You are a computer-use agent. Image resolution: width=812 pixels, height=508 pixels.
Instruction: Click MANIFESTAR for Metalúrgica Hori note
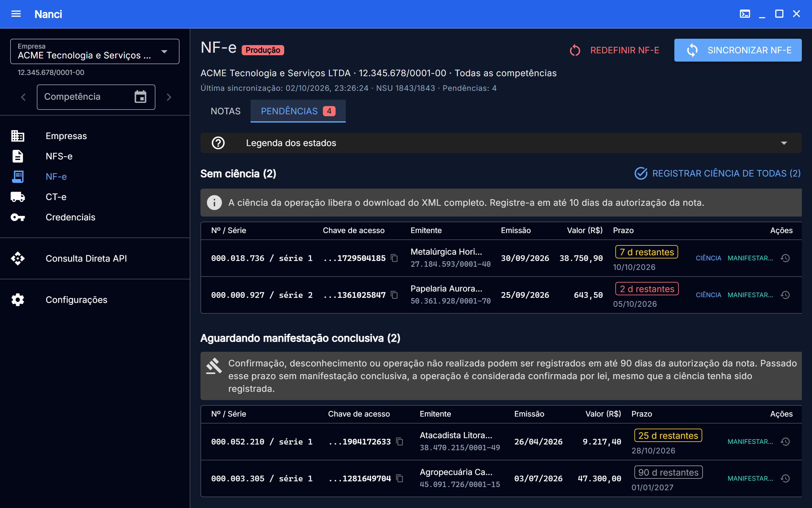(750, 258)
